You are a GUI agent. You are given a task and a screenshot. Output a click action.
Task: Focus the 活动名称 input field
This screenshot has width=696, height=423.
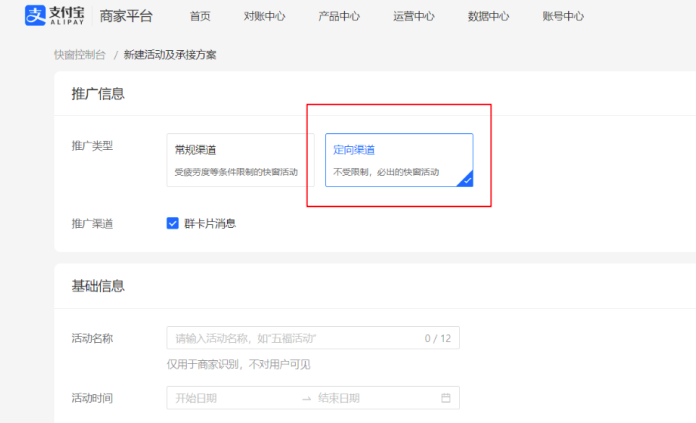[295, 338]
